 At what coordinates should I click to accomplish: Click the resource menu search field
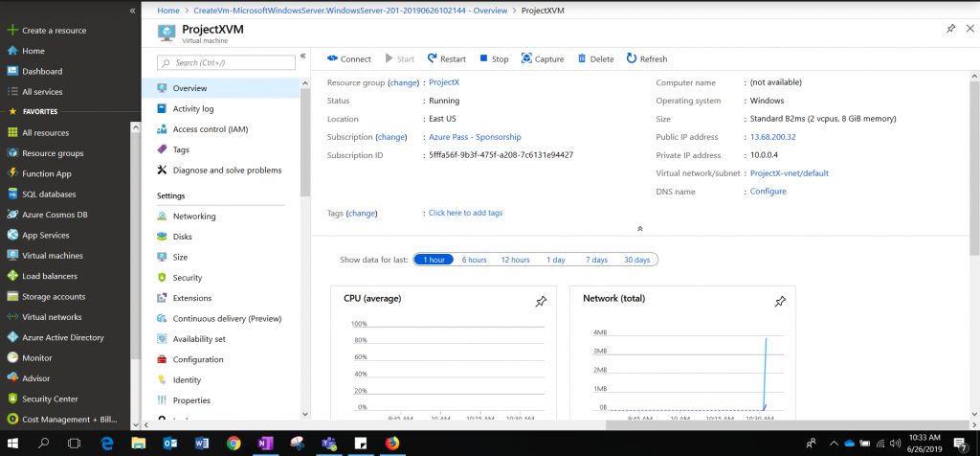pyautogui.click(x=226, y=62)
